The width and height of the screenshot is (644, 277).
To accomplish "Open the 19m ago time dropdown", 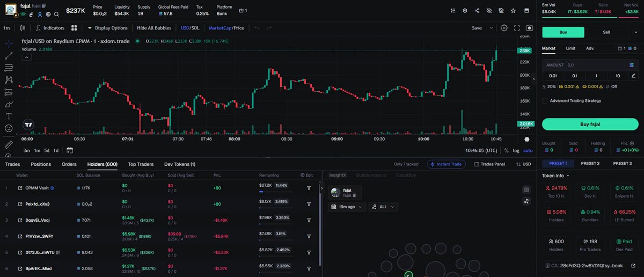I will coord(347,207).
